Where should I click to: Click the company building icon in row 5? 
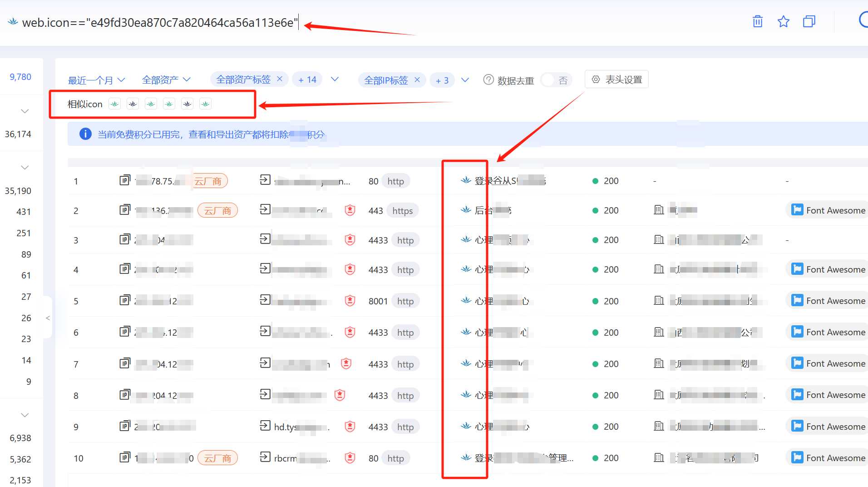pos(659,300)
